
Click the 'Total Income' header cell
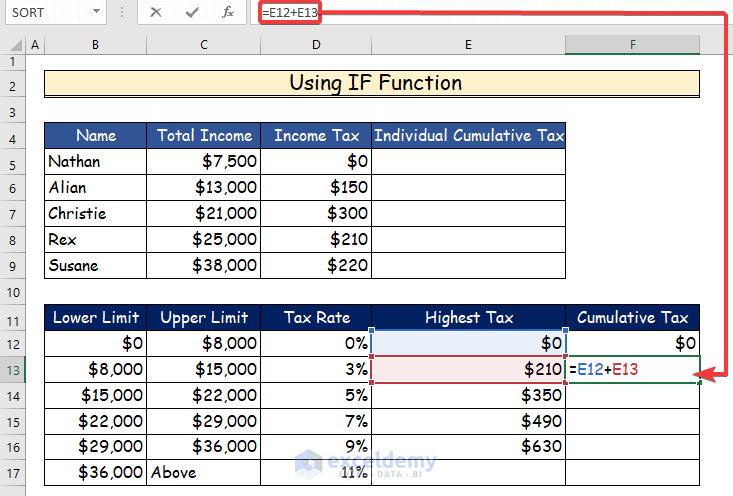(204, 136)
